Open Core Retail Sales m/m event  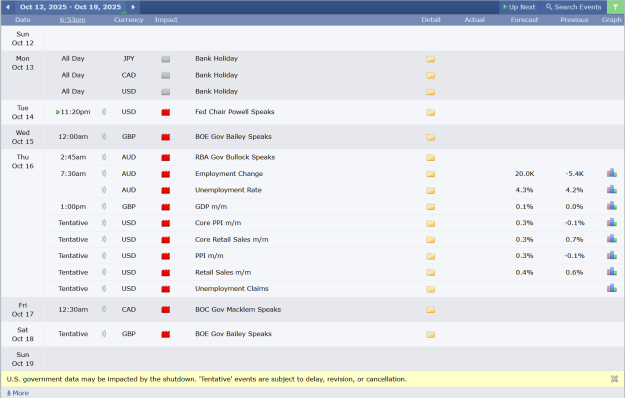[x=231, y=239]
